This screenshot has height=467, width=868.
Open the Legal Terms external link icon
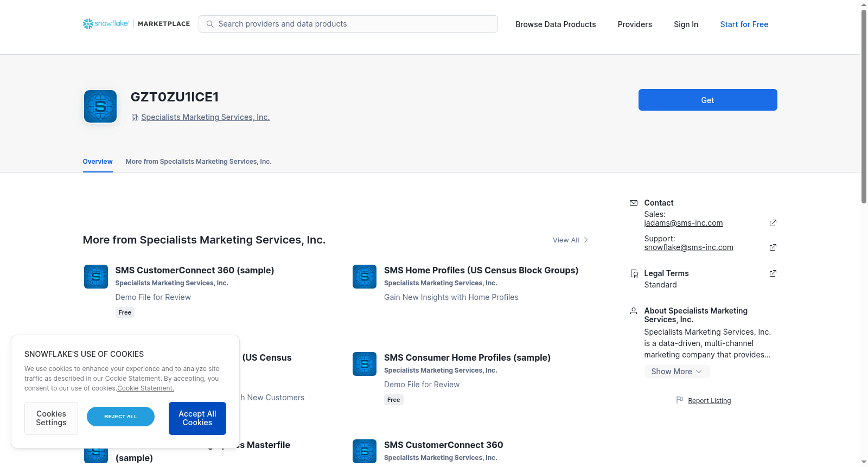coord(773,273)
